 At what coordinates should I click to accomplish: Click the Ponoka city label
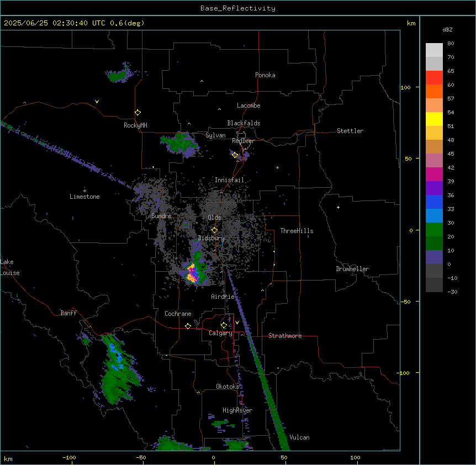(265, 75)
